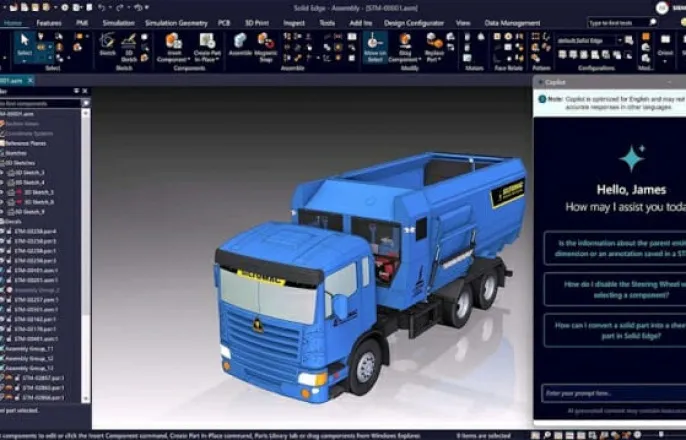Toggle visibility eye for 3D Sketch_3

(x=2, y=173)
